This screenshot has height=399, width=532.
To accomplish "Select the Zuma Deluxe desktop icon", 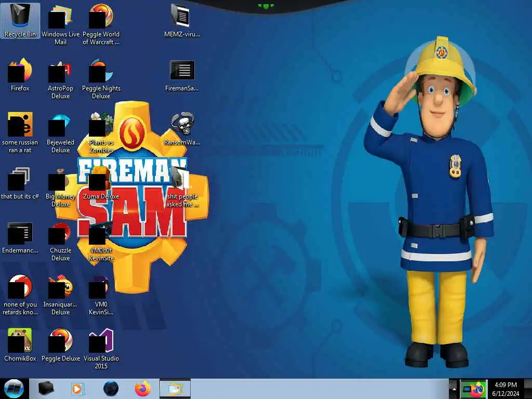I will [x=101, y=183].
